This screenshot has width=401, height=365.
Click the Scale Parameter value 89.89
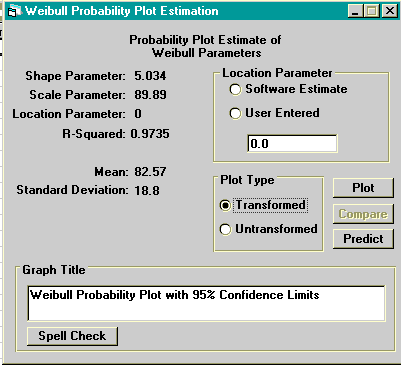tap(150, 95)
